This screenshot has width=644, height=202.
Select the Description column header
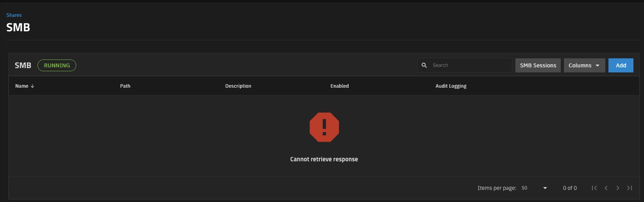(x=238, y=86)
